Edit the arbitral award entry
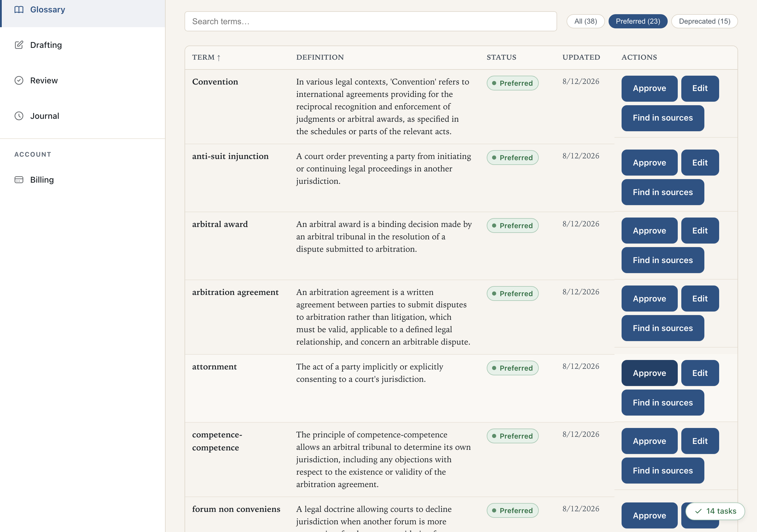 [x=700, y=231]
